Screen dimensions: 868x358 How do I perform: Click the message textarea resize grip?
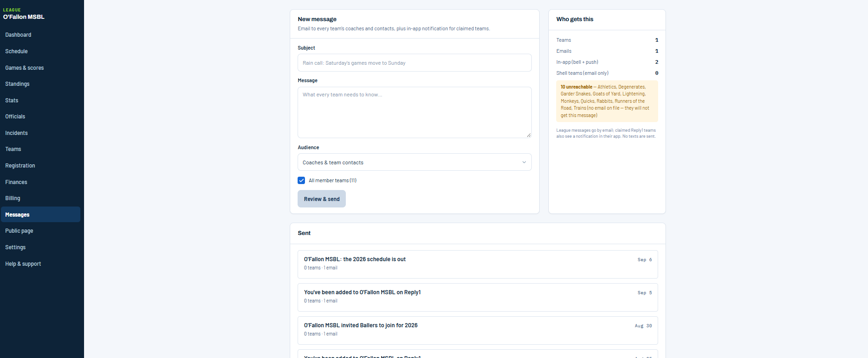point(529,135)
